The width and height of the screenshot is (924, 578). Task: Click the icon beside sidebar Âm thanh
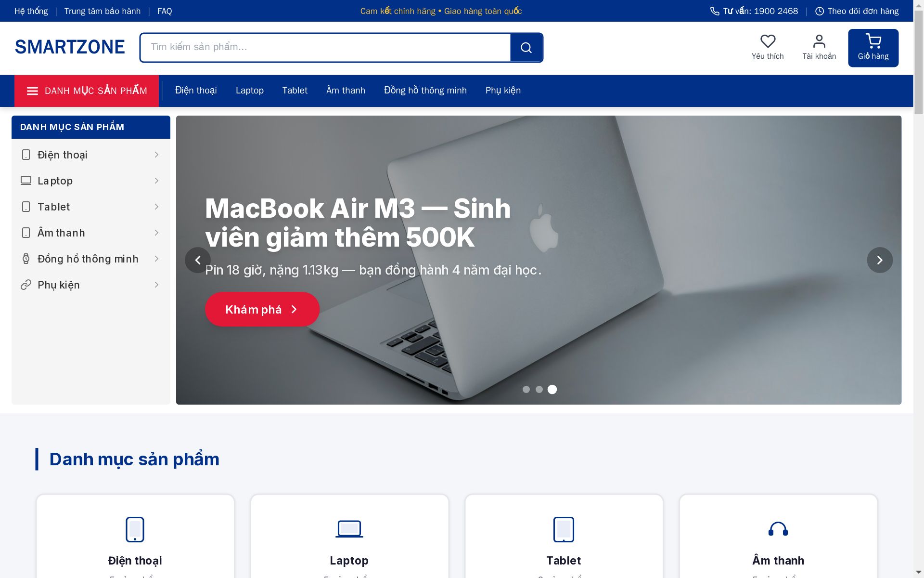26,233
